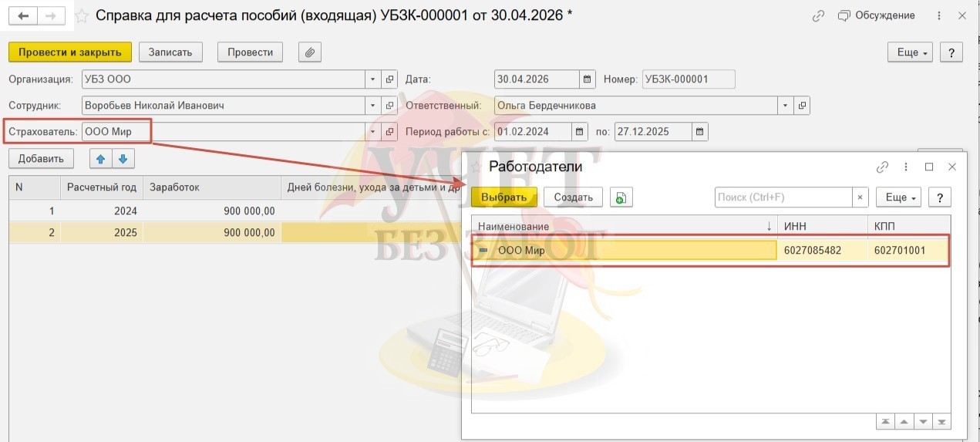Open the Организация record via its open icon

point(389,79)
